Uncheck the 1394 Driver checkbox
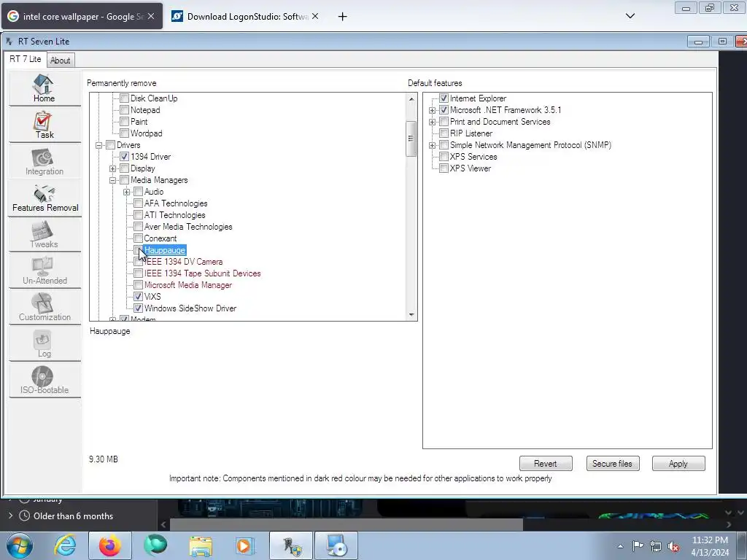 click(x=124, y=157)
